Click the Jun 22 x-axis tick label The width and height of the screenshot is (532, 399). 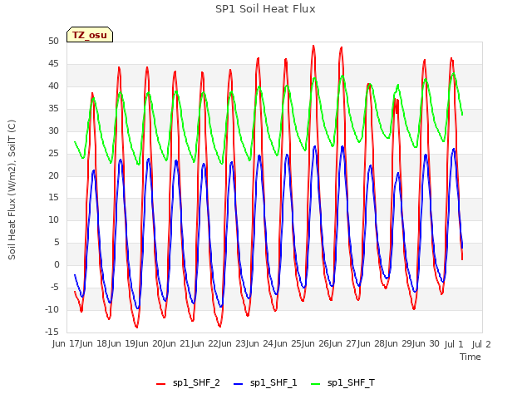tap(205, 344)
